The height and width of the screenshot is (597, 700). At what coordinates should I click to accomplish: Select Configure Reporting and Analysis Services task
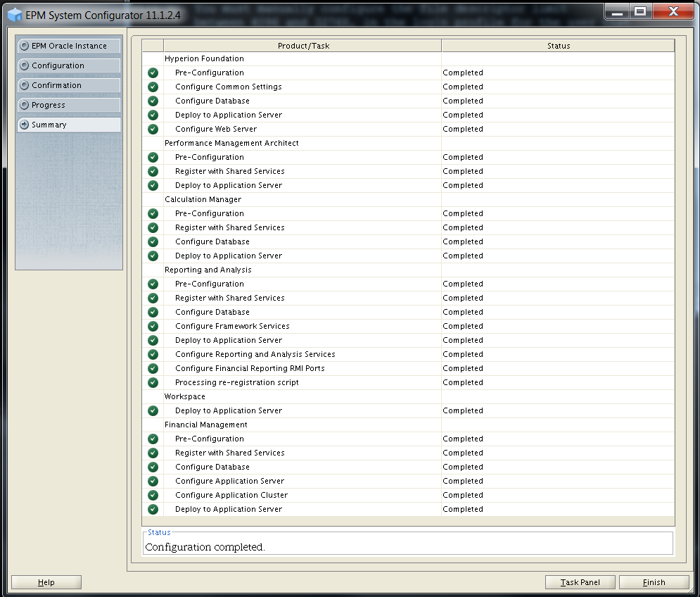(255, 354)
